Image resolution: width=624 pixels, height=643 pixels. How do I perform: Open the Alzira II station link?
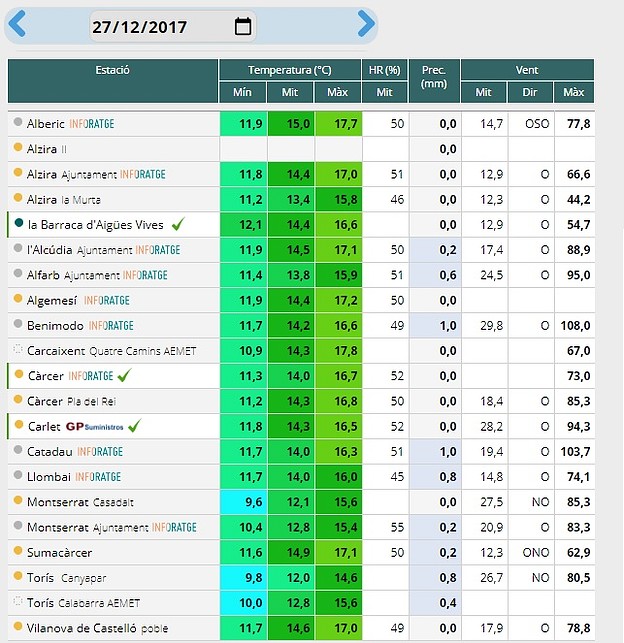(x=47, y=149)
